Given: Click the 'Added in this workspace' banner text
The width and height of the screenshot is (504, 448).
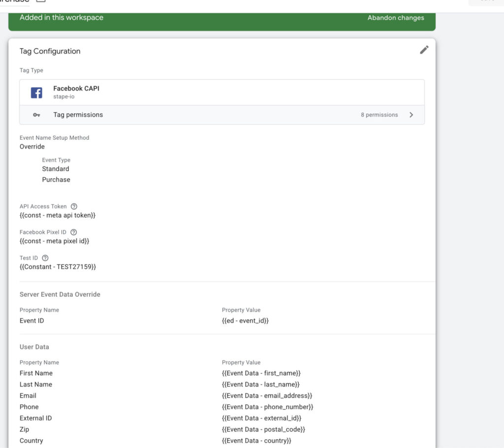Looking at the screenshot, I should click(62, 18).
